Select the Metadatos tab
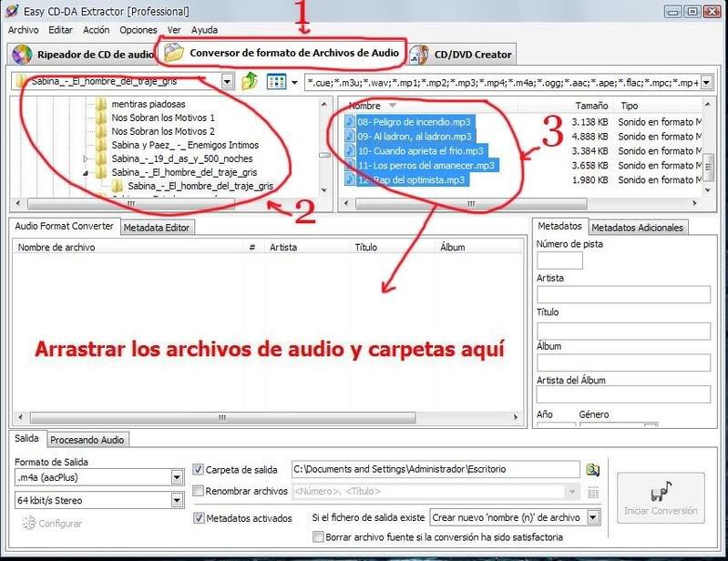The width and height of the screenshot is (728, 561). (x=559, y=226)
